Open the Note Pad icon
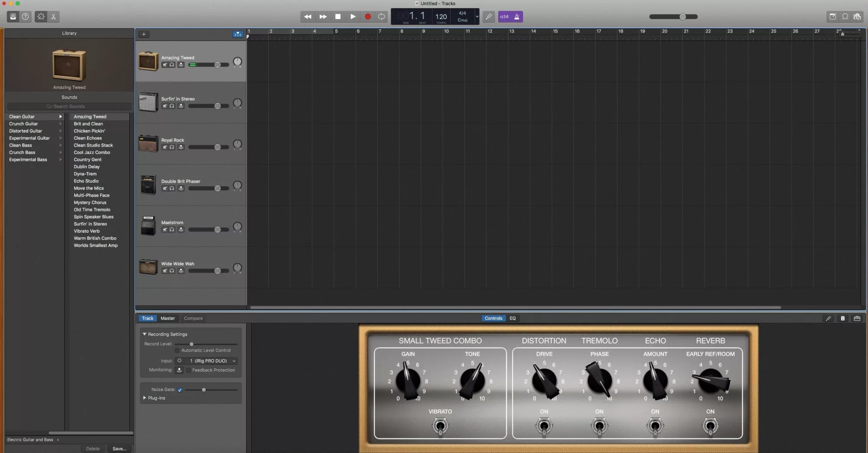 (x=833, y=16)
